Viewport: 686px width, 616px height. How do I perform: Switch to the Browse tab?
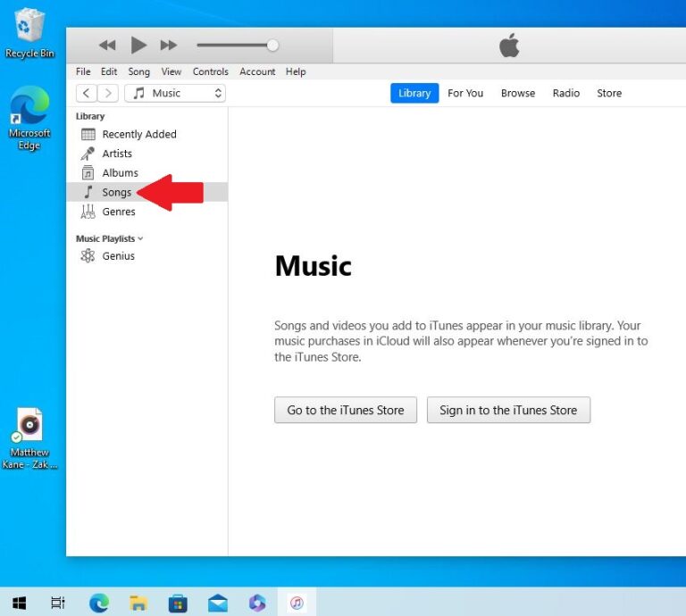pos(518,93)
